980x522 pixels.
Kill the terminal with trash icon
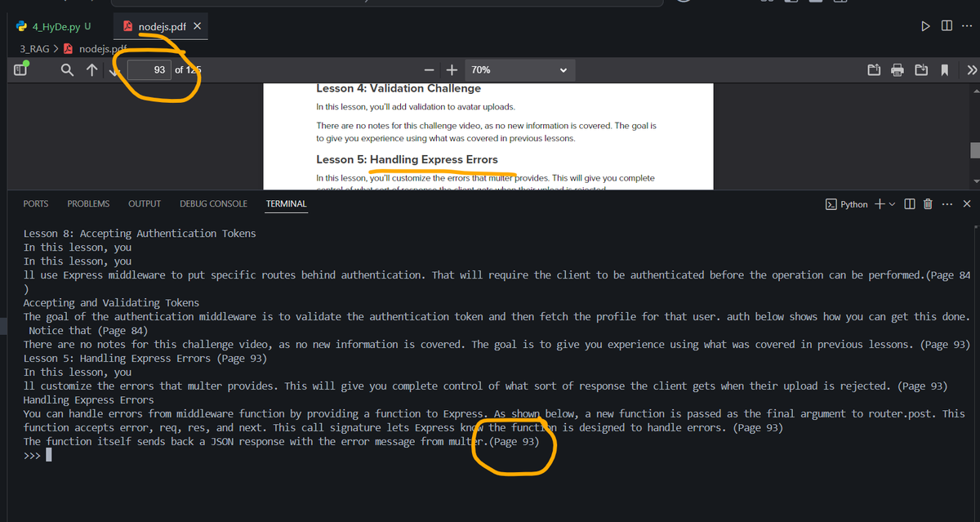[928, 203]
